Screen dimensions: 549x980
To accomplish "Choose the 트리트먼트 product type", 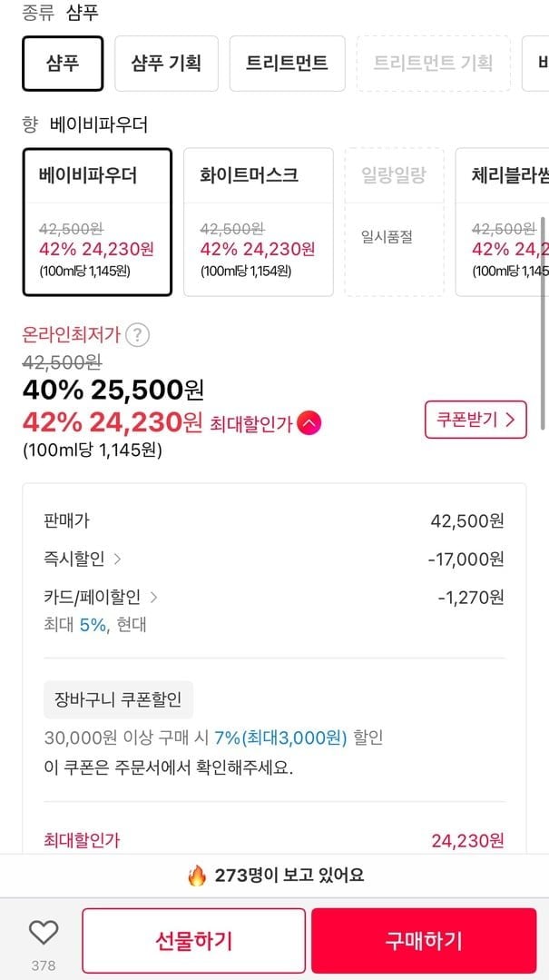I will pos(287,64).
